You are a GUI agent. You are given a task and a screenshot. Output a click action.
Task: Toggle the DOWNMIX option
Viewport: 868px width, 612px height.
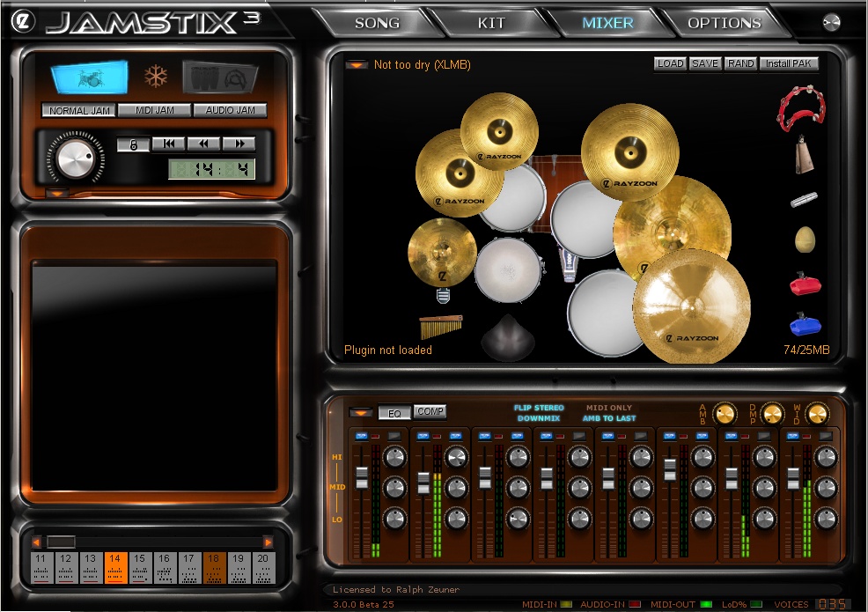click(539, 419)
